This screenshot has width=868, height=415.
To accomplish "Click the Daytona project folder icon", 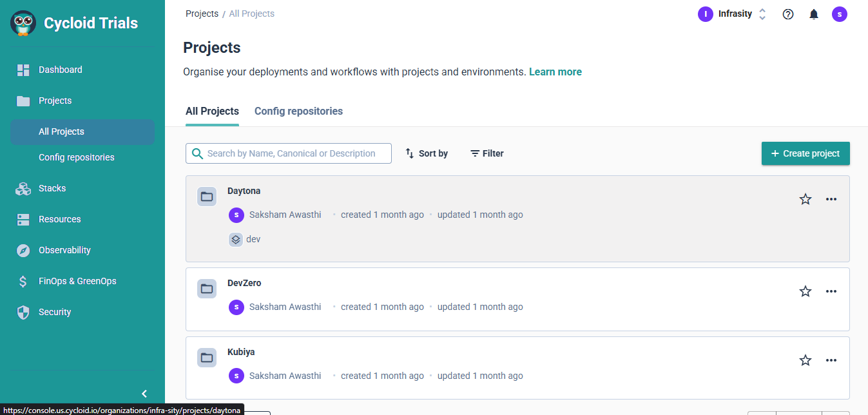I will click(x=207, y=197).
